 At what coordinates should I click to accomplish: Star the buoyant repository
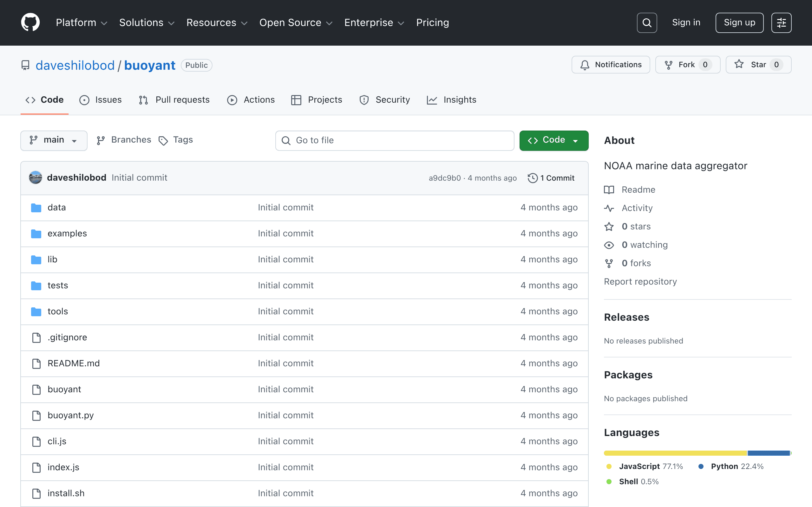click(758, 65)
